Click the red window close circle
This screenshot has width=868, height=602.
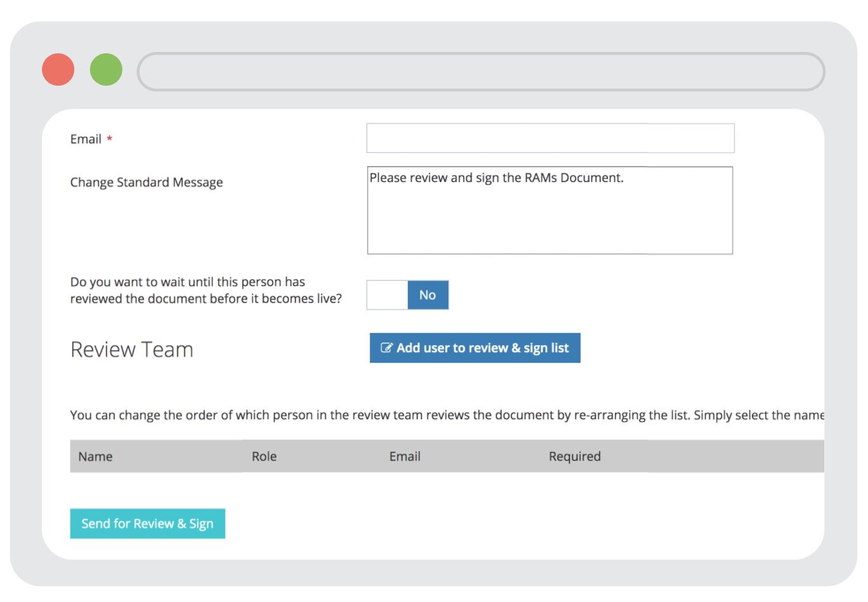(x=58, y=70)
